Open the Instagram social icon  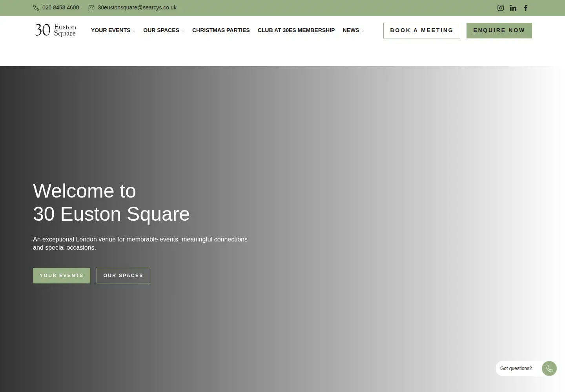point(501,8)
